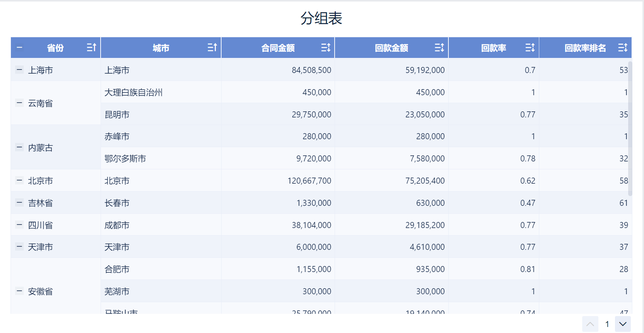Screen dimensions: 644x333
Task: Collapse the 上海市 group
Action: pyautogui.click(x=20, y=70)
